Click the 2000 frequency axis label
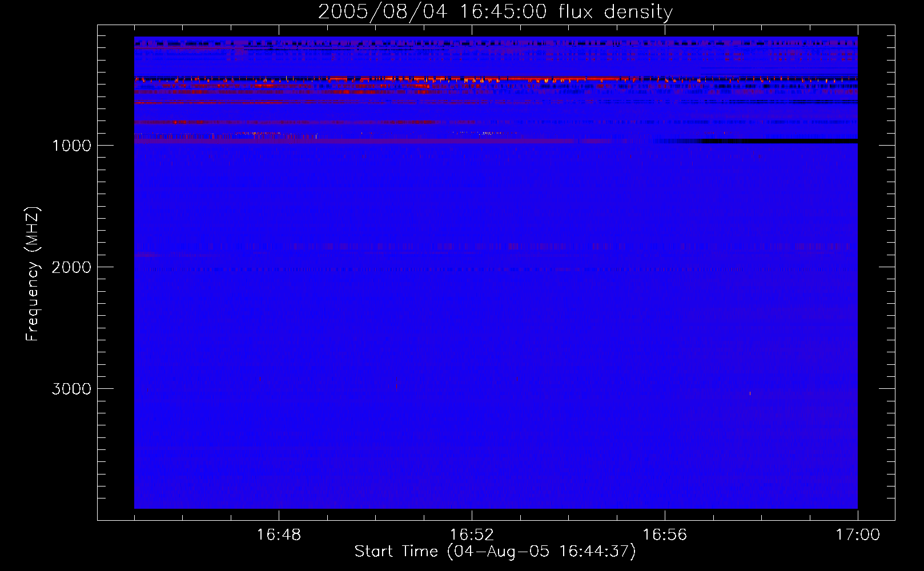The height and width of the screenshot is (571, 924). pos(71,267)
